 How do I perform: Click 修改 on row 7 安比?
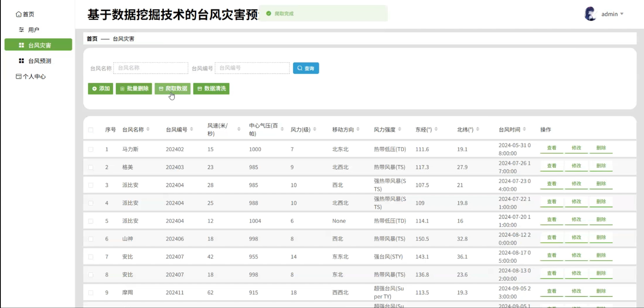576,256
